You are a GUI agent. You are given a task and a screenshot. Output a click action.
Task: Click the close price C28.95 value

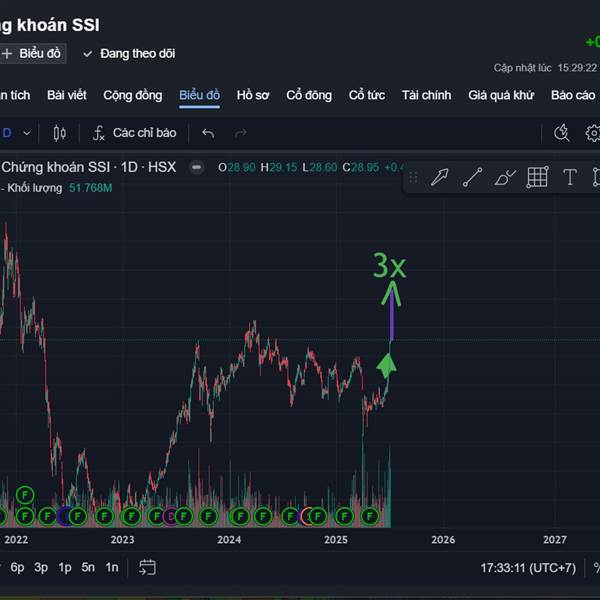tap(360, 168)
